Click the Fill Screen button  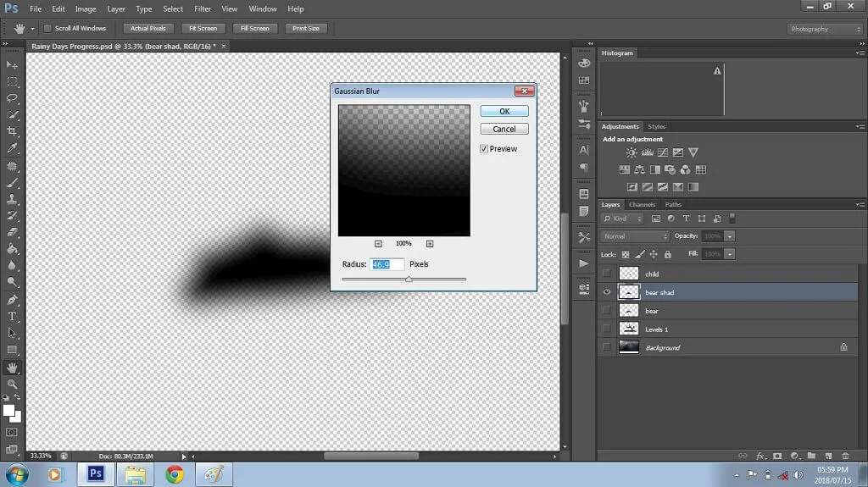[254, 28]
